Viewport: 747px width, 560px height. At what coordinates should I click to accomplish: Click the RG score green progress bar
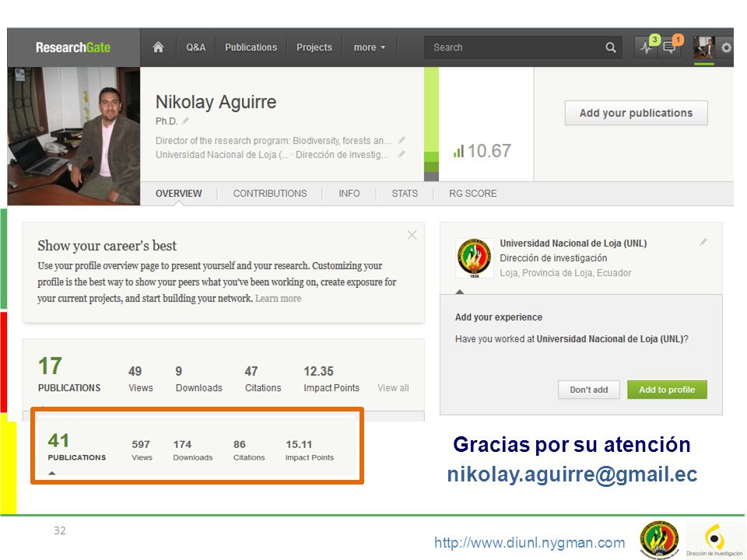click(x=431, y=124)
